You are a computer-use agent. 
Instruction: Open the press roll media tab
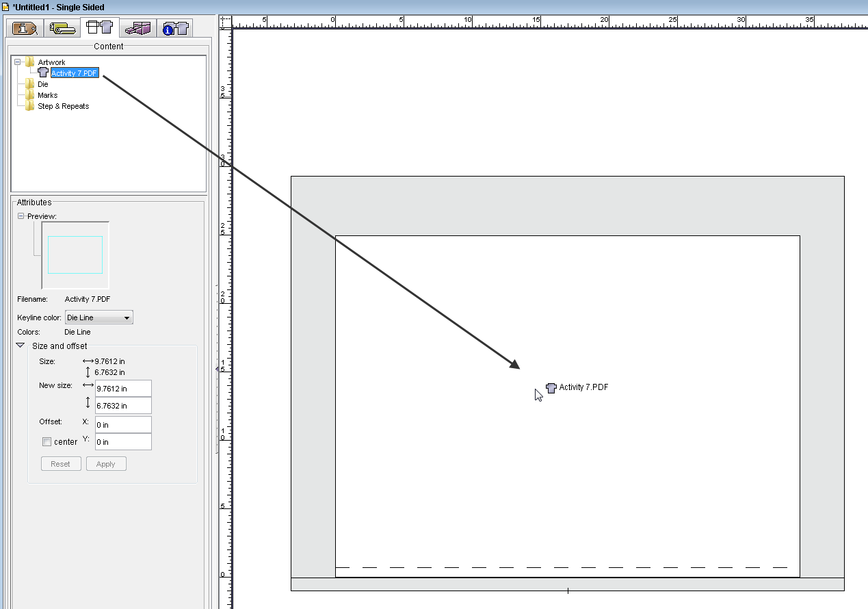pyautogui.click(x=62, y=28)
